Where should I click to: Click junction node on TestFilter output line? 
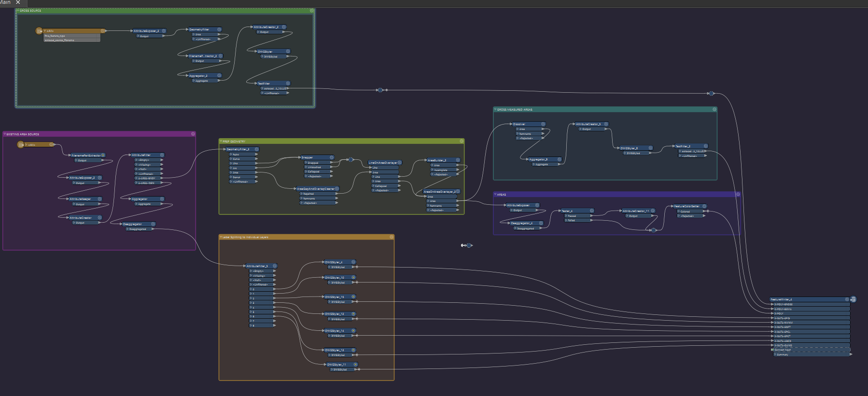[x=380, y=90]
